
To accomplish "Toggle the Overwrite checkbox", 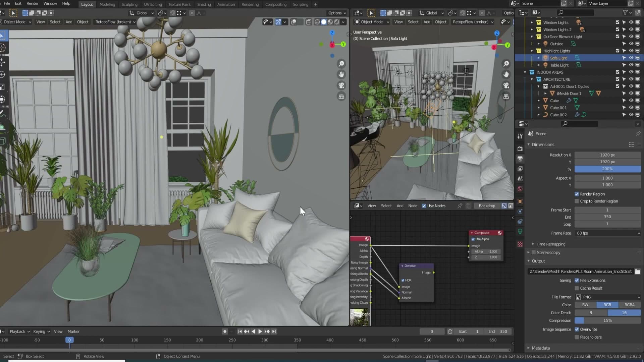I will pyautogui.click(x=577, y=329).
